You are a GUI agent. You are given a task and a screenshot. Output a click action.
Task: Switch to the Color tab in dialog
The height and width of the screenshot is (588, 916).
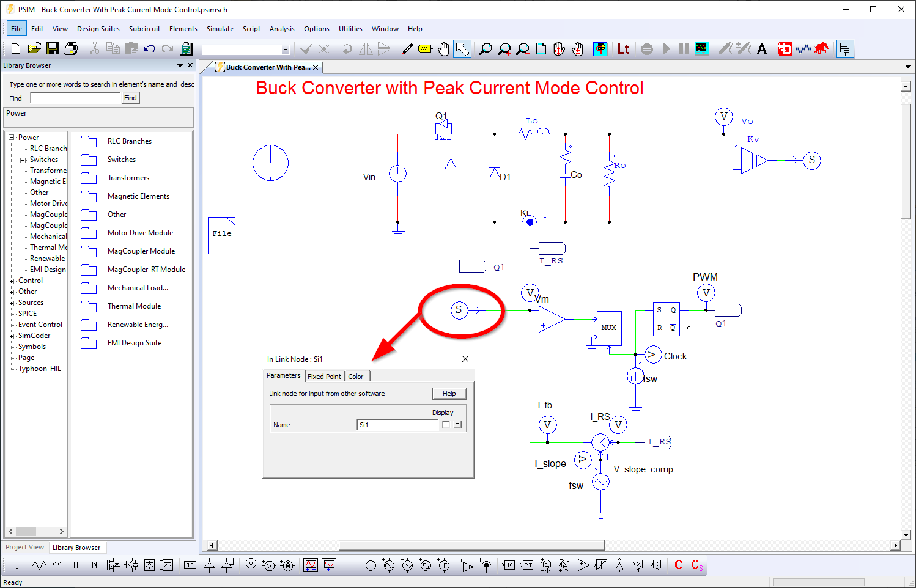click(x=356, y=377)
